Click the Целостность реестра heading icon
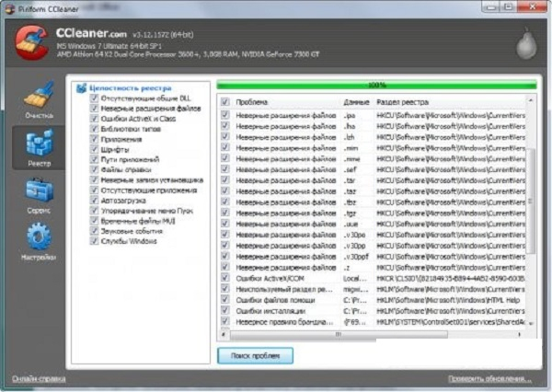Image resolution: width=552 pixels, height=392 pixels. [81, 88]
